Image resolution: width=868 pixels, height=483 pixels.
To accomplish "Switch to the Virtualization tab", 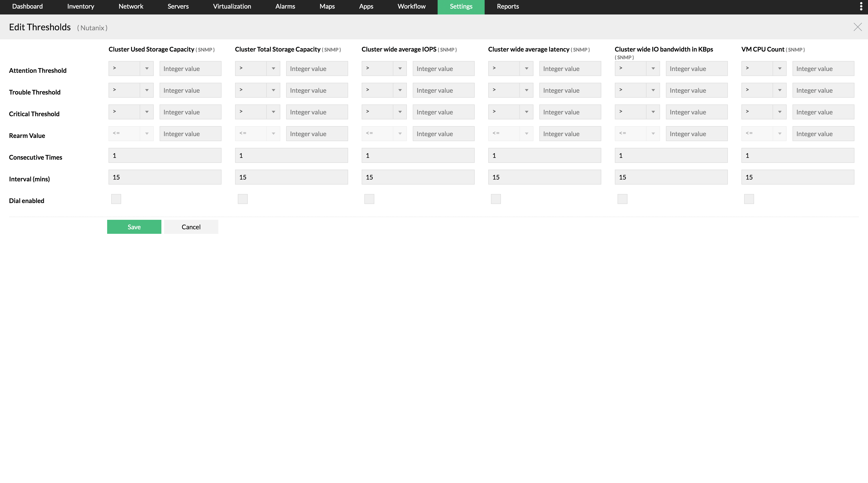I will [x=232, y=6].
